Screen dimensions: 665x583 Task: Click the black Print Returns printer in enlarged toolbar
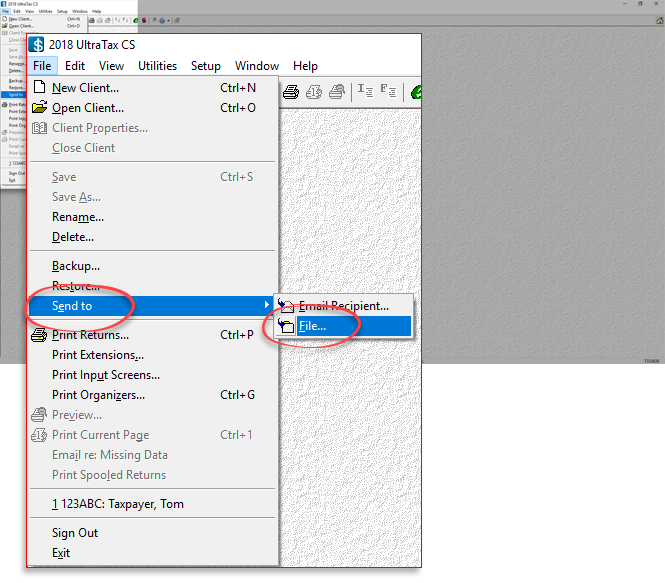tap(291, 92)
